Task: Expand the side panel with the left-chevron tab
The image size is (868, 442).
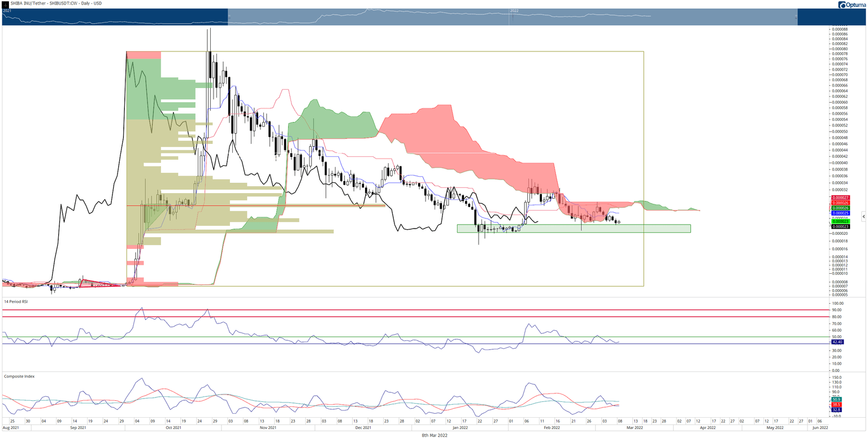Action: click(x=863, y=216)
